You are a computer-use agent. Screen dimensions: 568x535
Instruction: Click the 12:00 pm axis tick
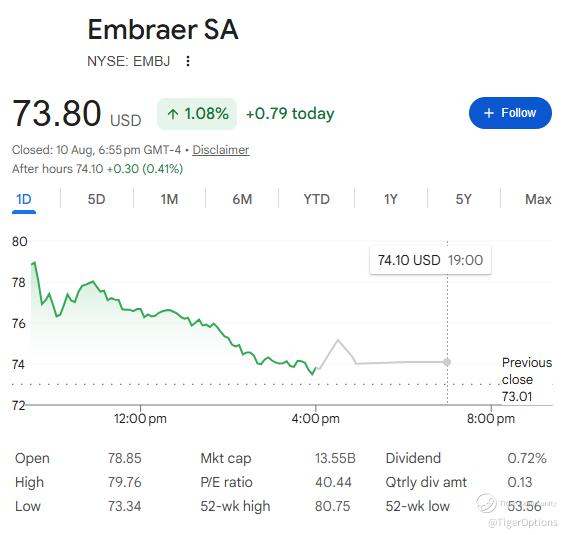141,418
